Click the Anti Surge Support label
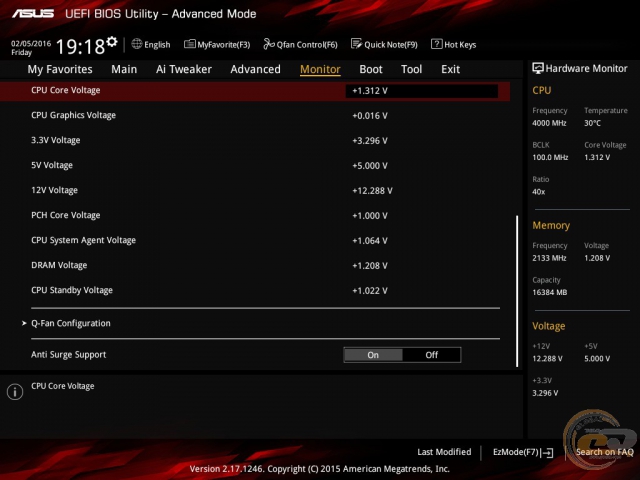Image resolution: width=640 pixels, height=480 pixels. click(x=69, y=355)
